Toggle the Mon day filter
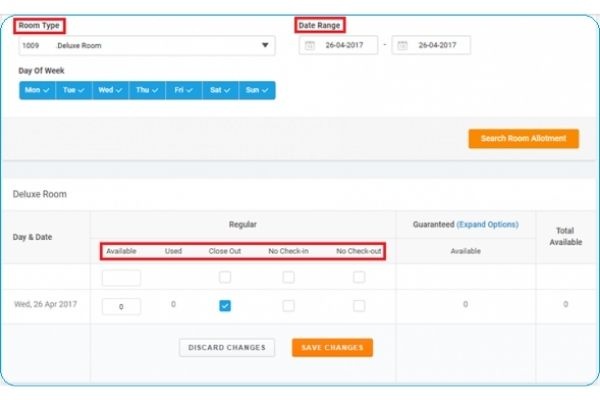 37,90
